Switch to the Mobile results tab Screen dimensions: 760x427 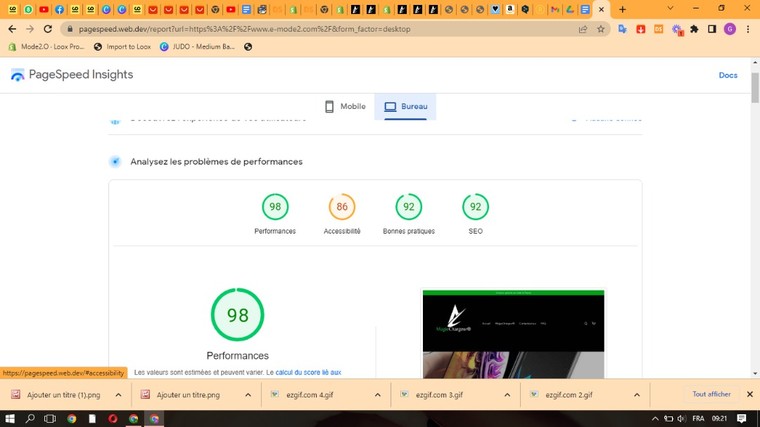(345, 107)
